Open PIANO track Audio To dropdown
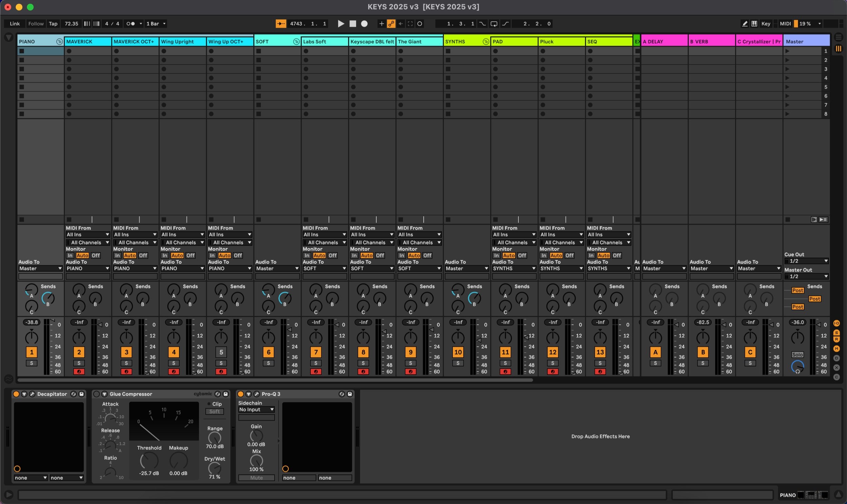 40,269
